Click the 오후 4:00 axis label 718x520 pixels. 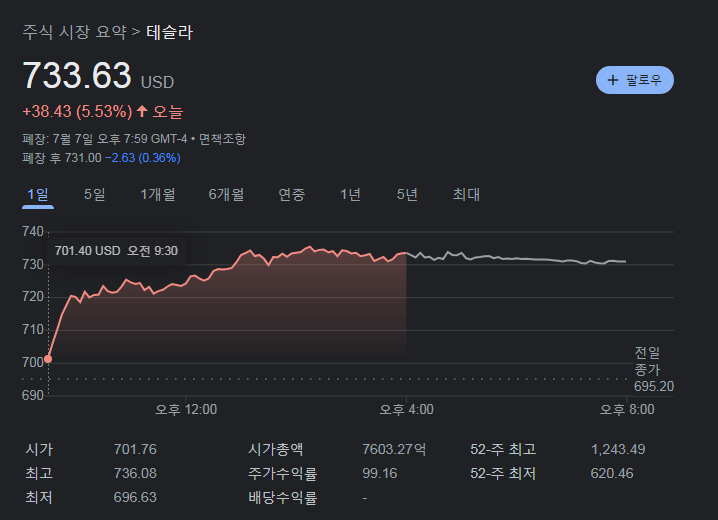pos(406,409)
